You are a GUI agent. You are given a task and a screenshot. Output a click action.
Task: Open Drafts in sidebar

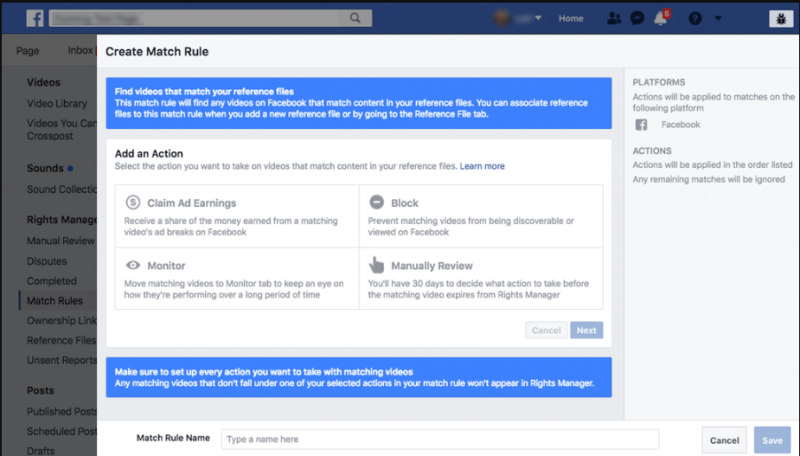tap(40, 451)
